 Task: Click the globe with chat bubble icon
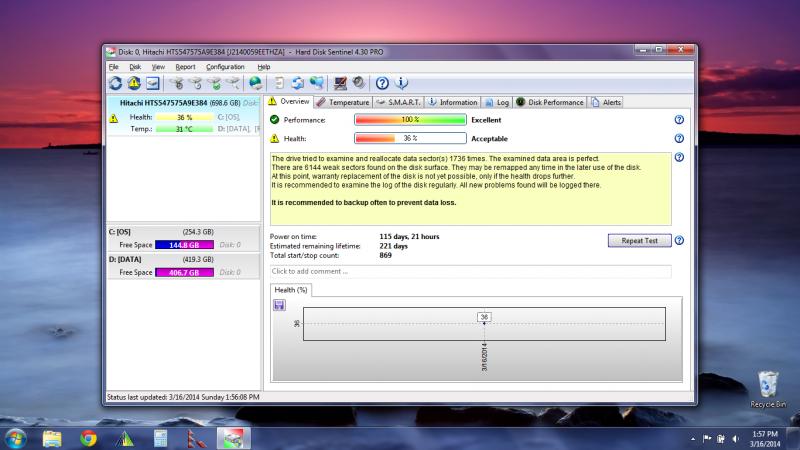[316, 83]
